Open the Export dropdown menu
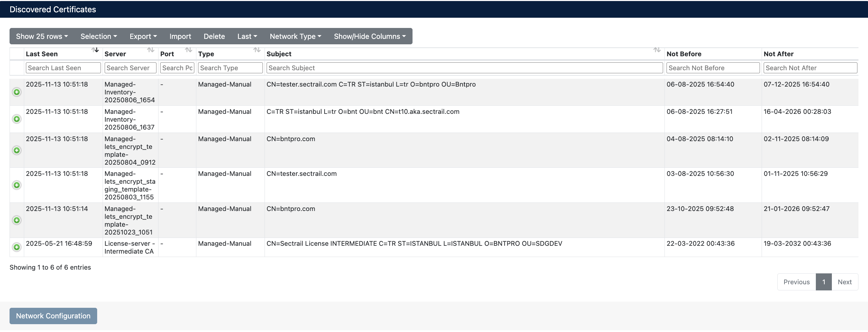The height and width of the screenshot is (332, 868). coord(143,36)
